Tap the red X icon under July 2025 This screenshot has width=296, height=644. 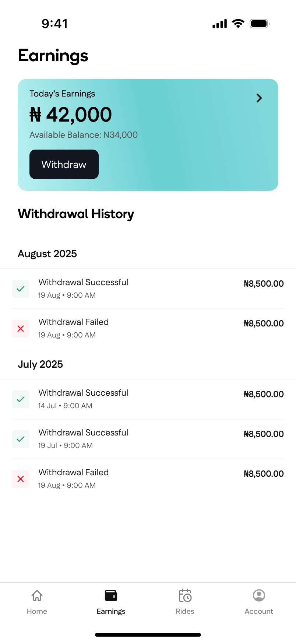pyautogui.click(x=21, y=479)
